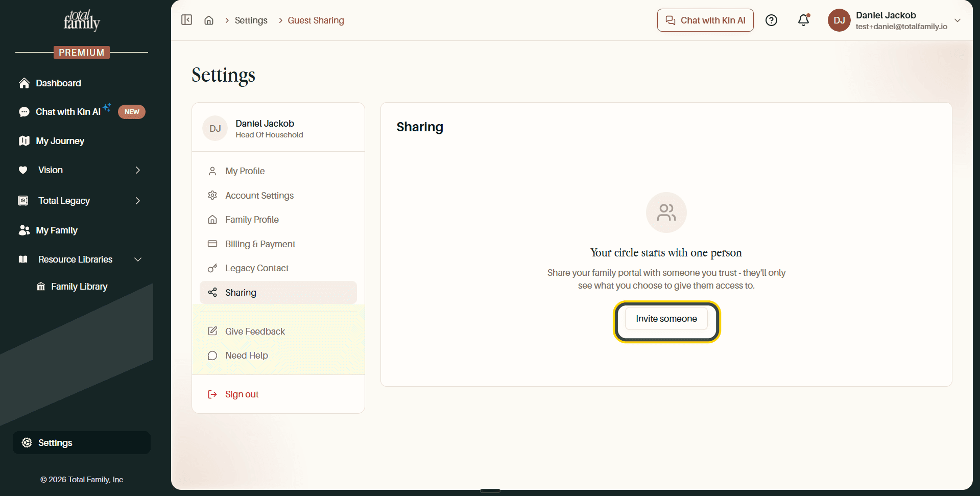Click the Vision heart icon
This screenshot has height=496, width=980.
pos(23,170)
